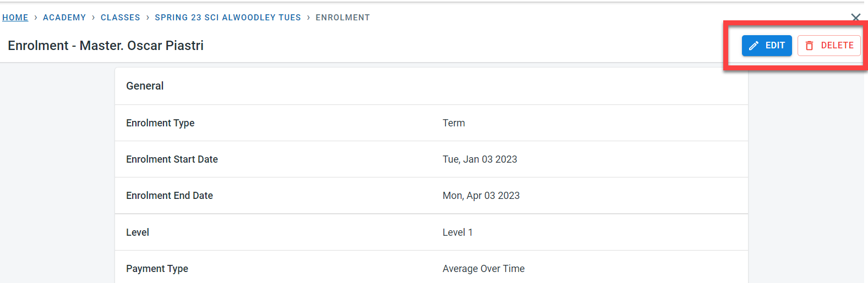Go to HOME breadcrumb link
This screenshot has width=868, height=283.
pyautogui.click(x=15, y=18)
